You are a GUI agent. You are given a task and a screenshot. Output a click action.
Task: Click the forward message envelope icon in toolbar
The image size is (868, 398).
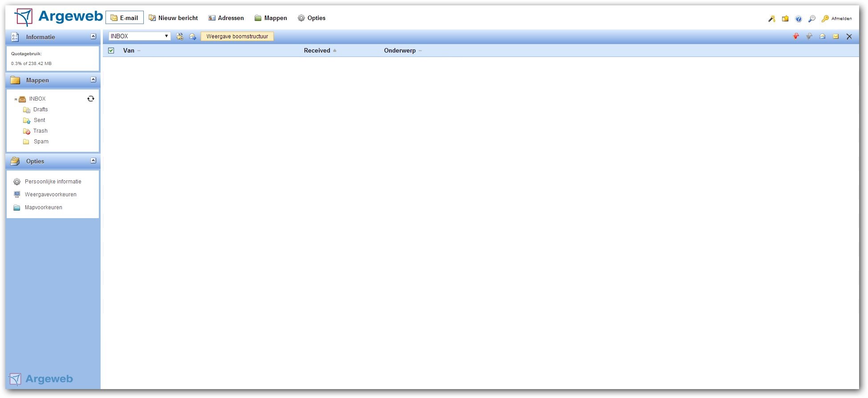[x=193, y=37]
